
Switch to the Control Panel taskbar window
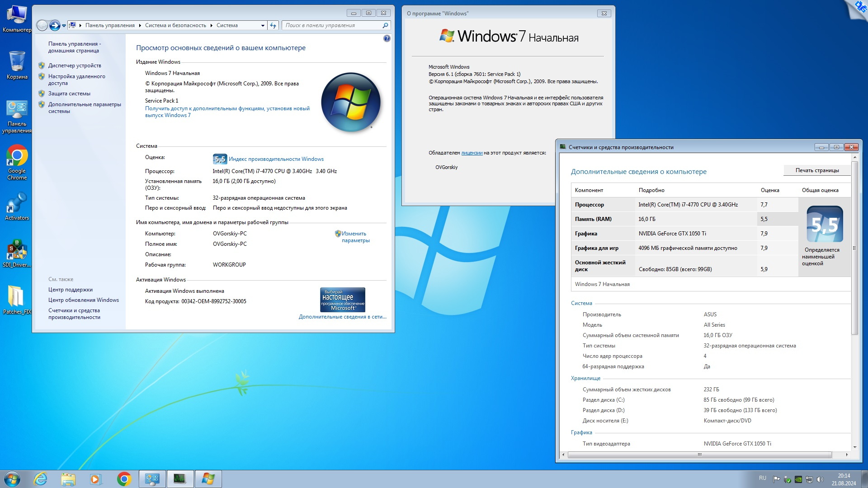coord(152,479)
